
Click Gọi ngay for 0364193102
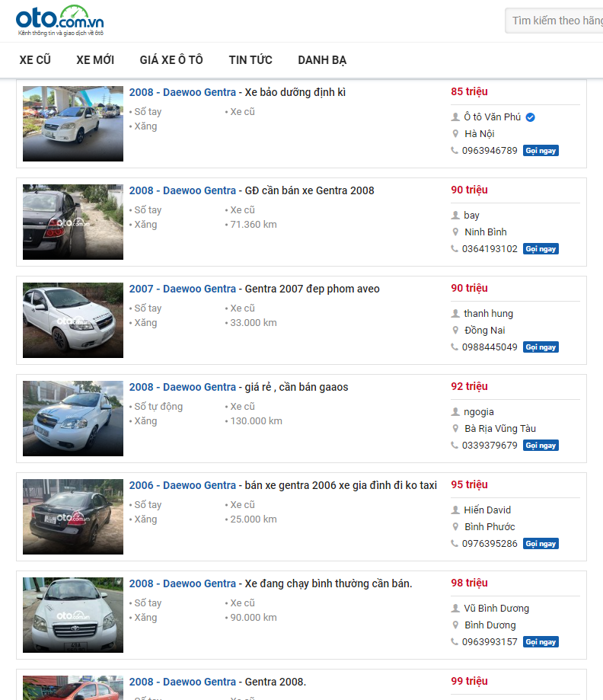coord(541,248)
